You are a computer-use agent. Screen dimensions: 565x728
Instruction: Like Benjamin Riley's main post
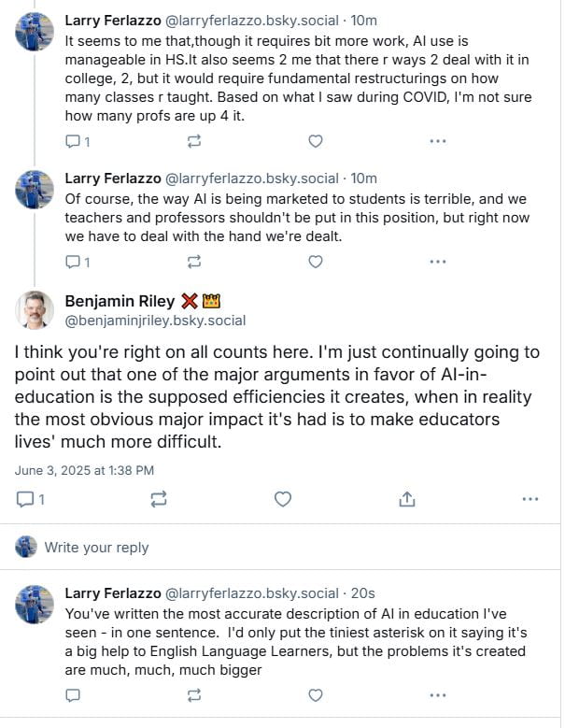coord(283,500)
